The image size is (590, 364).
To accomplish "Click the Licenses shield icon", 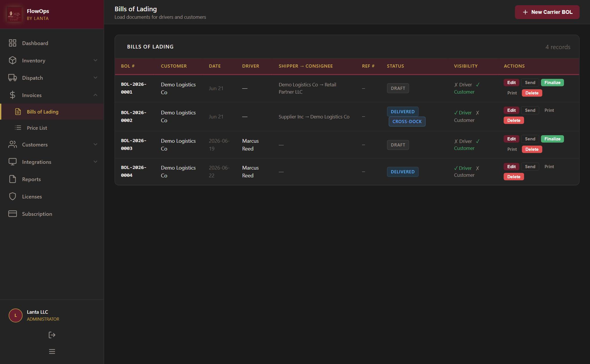I will click(12, 196).
